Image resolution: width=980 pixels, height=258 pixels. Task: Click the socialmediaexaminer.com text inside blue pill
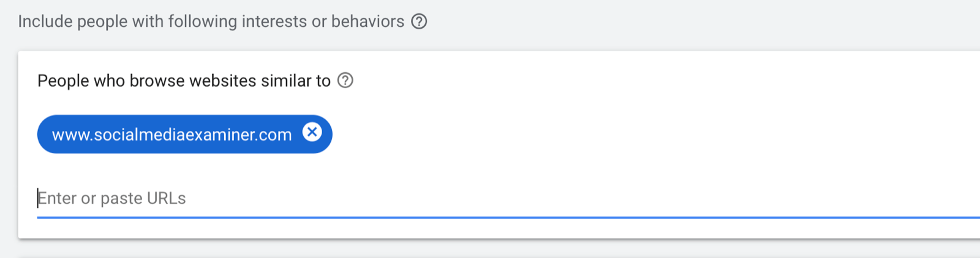click(x=171, y=135)
